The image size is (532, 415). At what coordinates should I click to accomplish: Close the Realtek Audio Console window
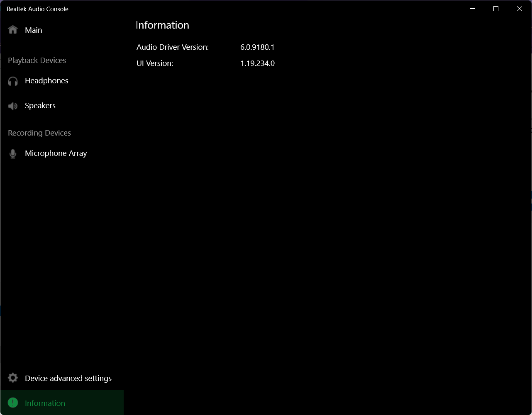tap(520, 9)
